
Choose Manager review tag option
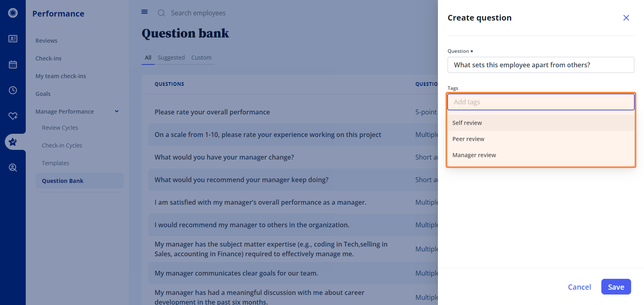coord(541,155)
